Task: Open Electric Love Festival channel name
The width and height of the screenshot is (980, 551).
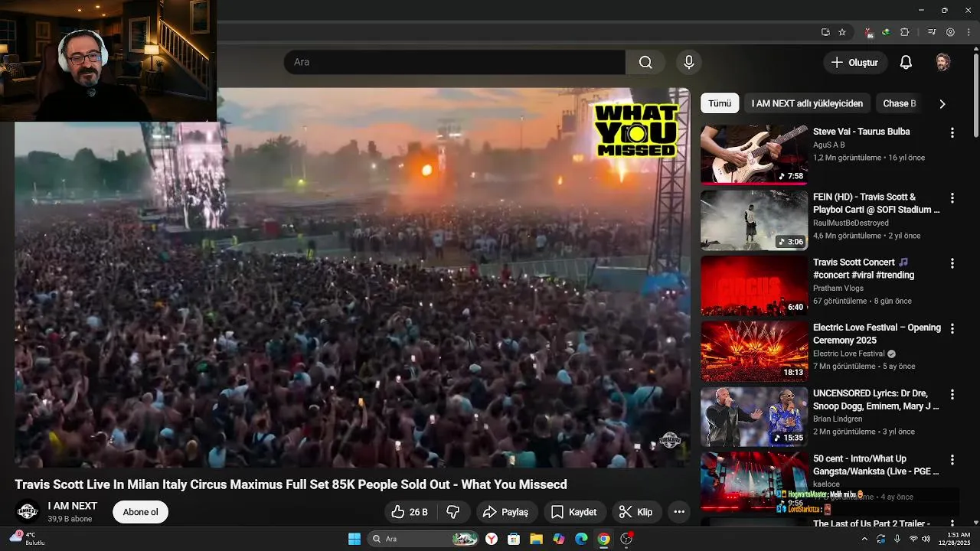Action: point(848,354)
